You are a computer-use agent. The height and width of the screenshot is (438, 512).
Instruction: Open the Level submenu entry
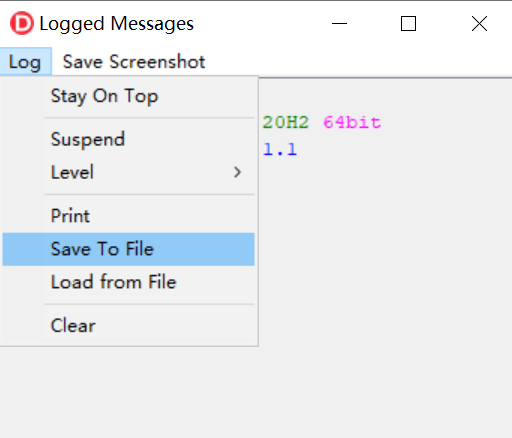tap(129, 172)
